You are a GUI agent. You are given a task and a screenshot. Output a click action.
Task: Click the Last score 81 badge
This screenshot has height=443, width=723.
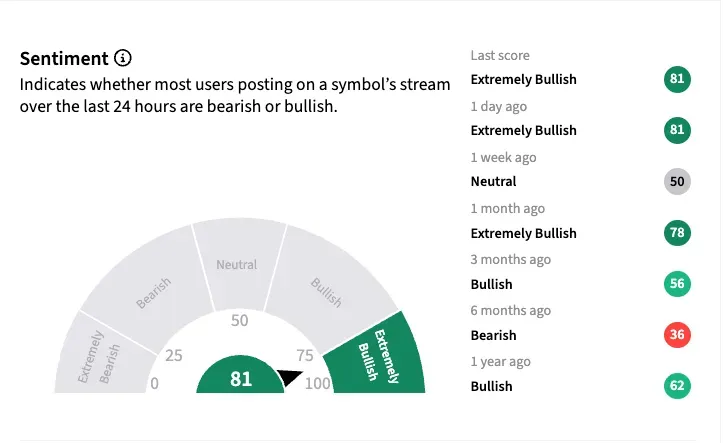tap(676, 80)
